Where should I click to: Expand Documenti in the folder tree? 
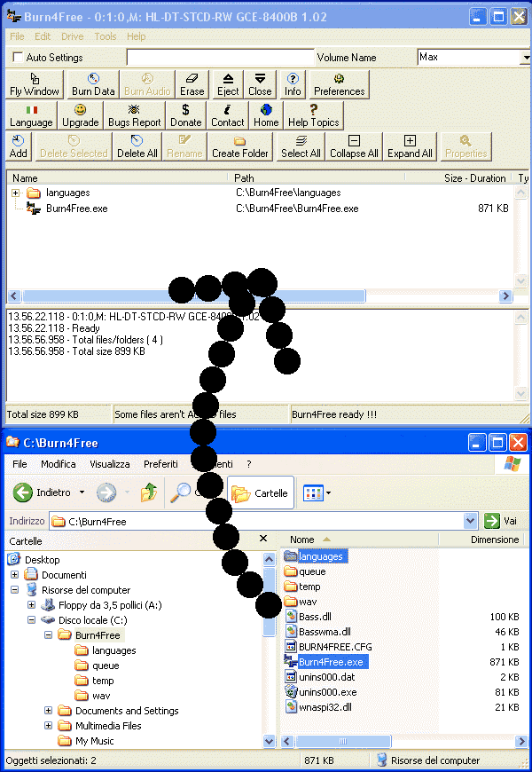point(15,575)
